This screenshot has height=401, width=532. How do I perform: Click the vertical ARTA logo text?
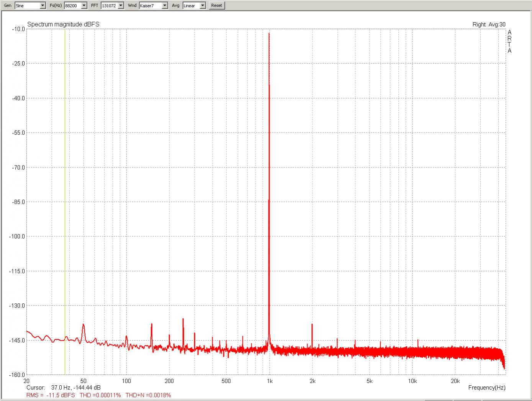[509, 41]
